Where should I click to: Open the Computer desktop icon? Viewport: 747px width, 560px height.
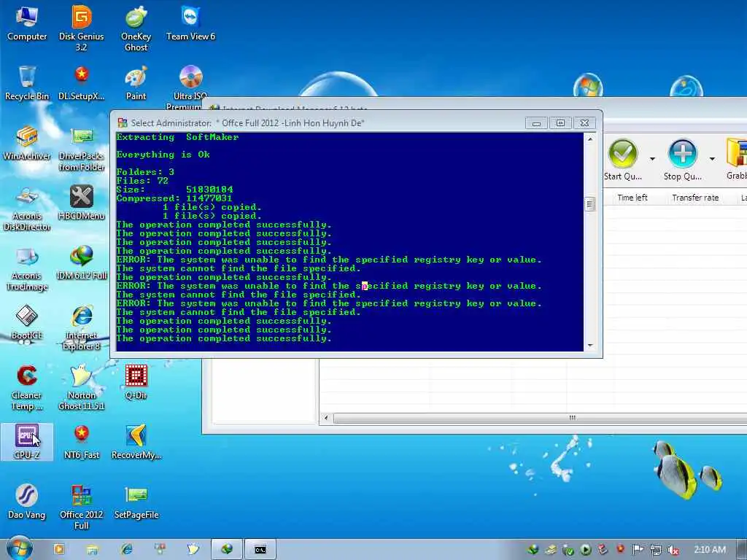click(x=27, y=24)
